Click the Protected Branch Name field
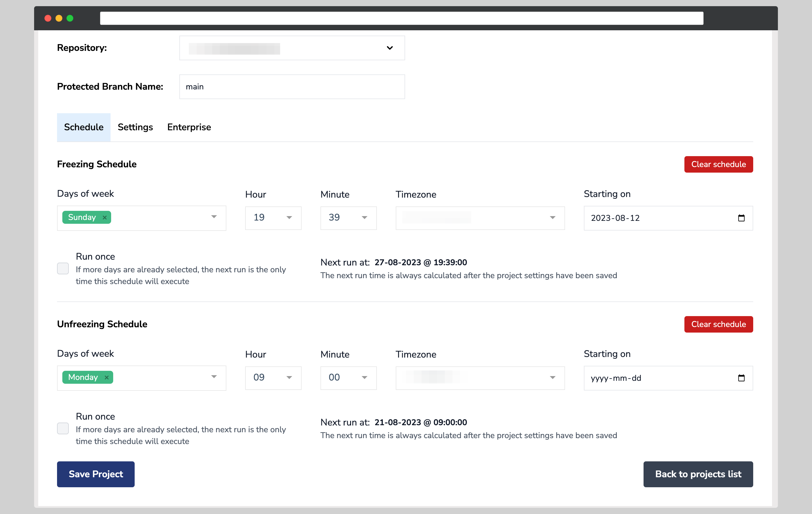 click(x=292, y=87)
